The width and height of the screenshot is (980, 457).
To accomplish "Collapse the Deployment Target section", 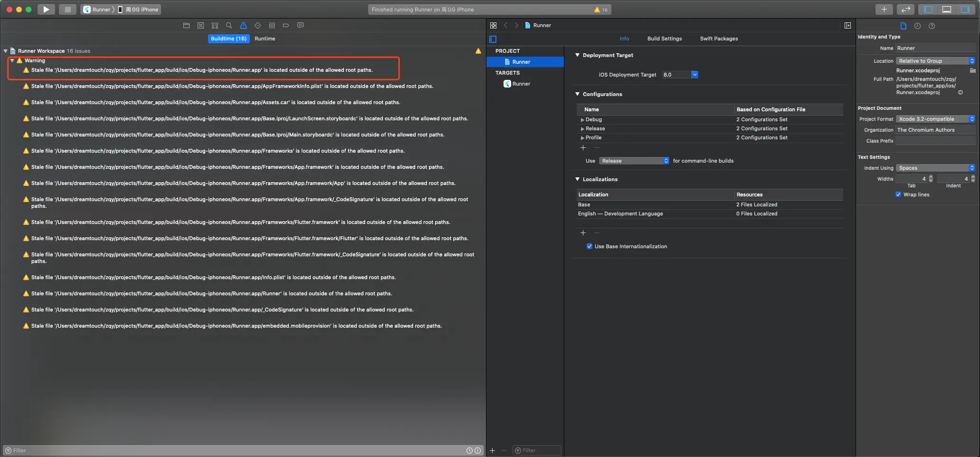I will pos(577,55).
